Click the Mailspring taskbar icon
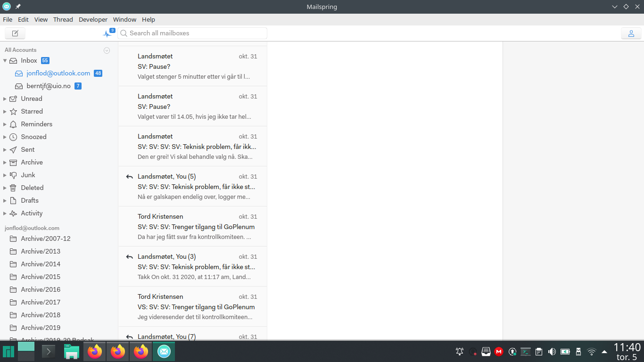The image size is (644, 362). pyautogui.click(x=164, y=352)
